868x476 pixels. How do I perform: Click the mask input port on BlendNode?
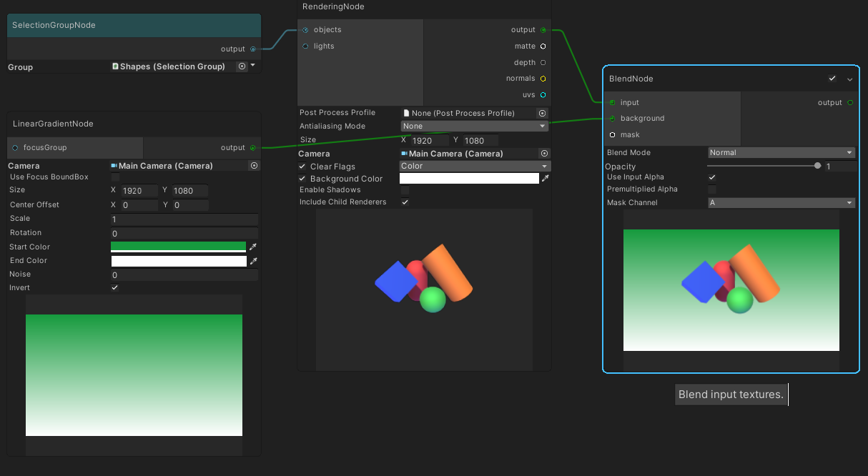point(613,134)
